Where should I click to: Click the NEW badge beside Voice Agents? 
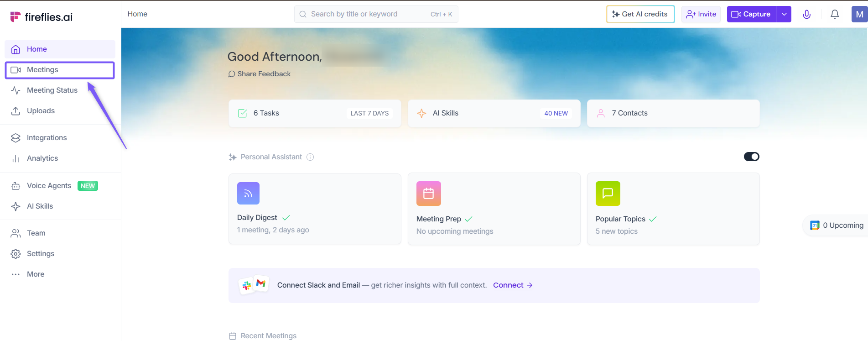[88, 186]
